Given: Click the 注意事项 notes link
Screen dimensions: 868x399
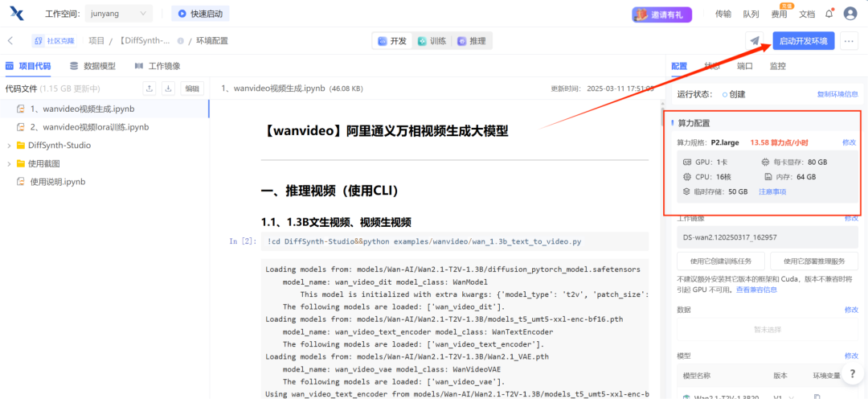Looking at the screenshot, I should [x=772, y=191].
